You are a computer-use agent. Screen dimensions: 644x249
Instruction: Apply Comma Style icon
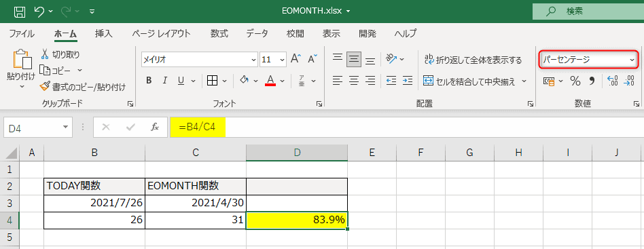pos(592,81)
